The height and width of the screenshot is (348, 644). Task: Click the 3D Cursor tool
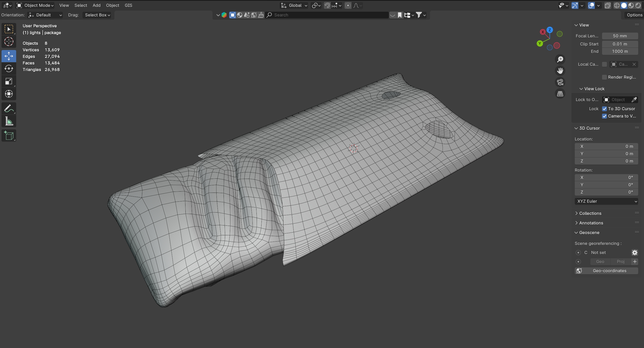click(x=9, y=42)
